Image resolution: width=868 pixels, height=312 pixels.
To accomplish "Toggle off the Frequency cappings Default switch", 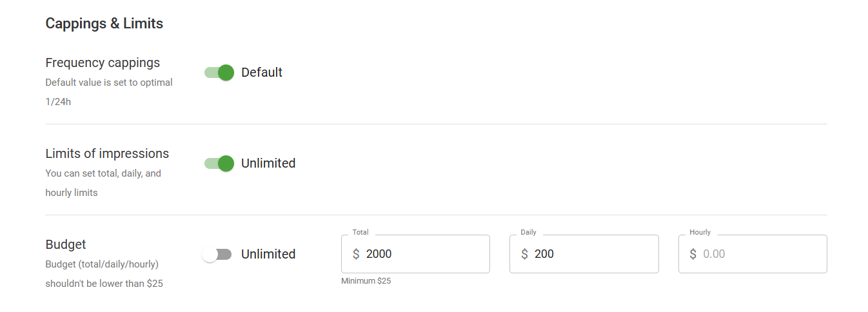I will (219, 73).
